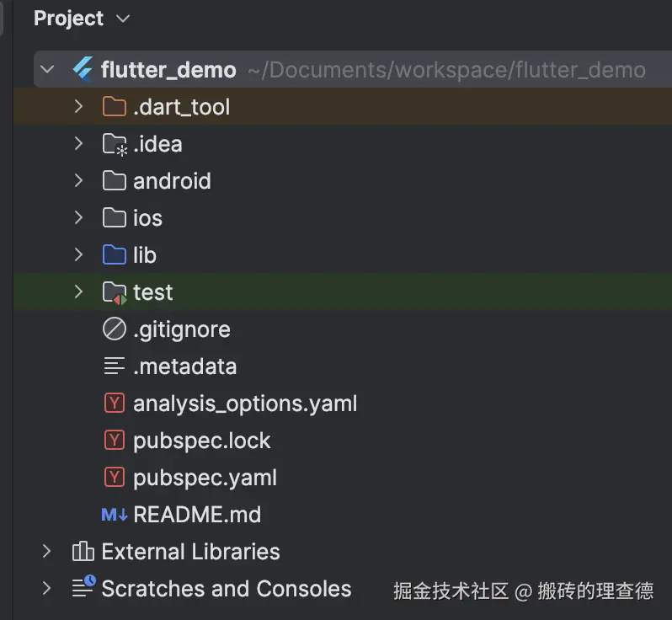The width and height of the screenshot is (672, 620).
Task: Click the blue lib folder icon
Action: click(x=114, y=255)
